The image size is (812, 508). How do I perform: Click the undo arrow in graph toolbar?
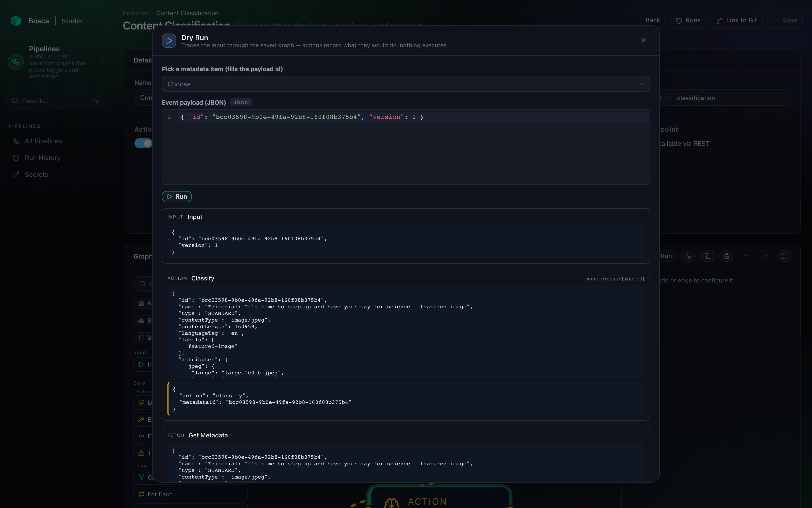click(x=746, y=256)
